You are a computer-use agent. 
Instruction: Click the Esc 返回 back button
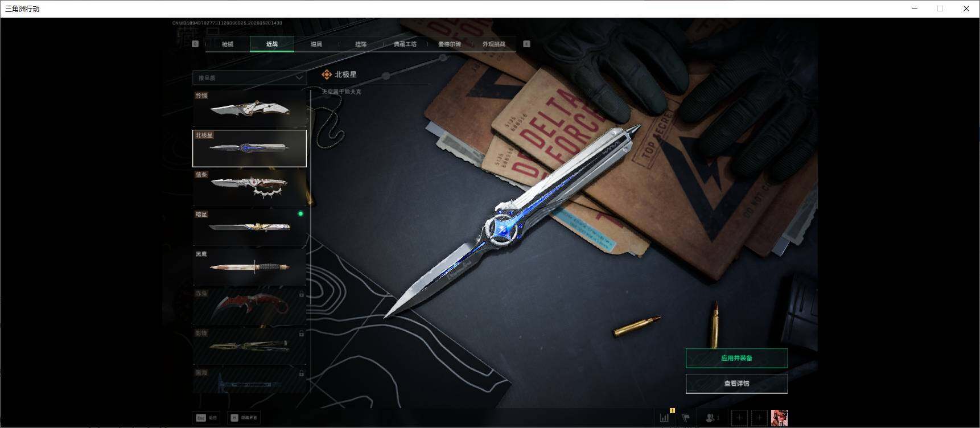(x=207, y=418)
